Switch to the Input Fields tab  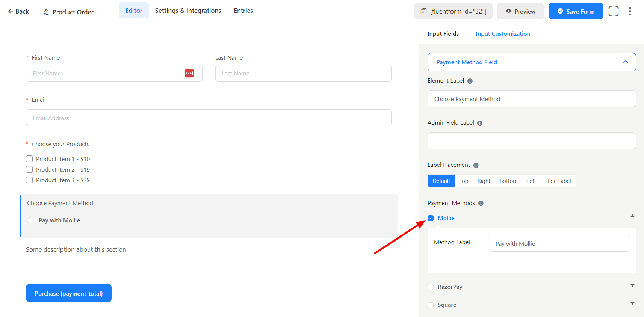[443, 34]
